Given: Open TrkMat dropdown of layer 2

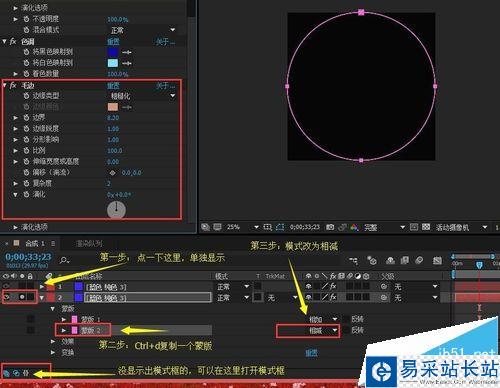Looking at the screenshot, I should (x=281, y=297).
